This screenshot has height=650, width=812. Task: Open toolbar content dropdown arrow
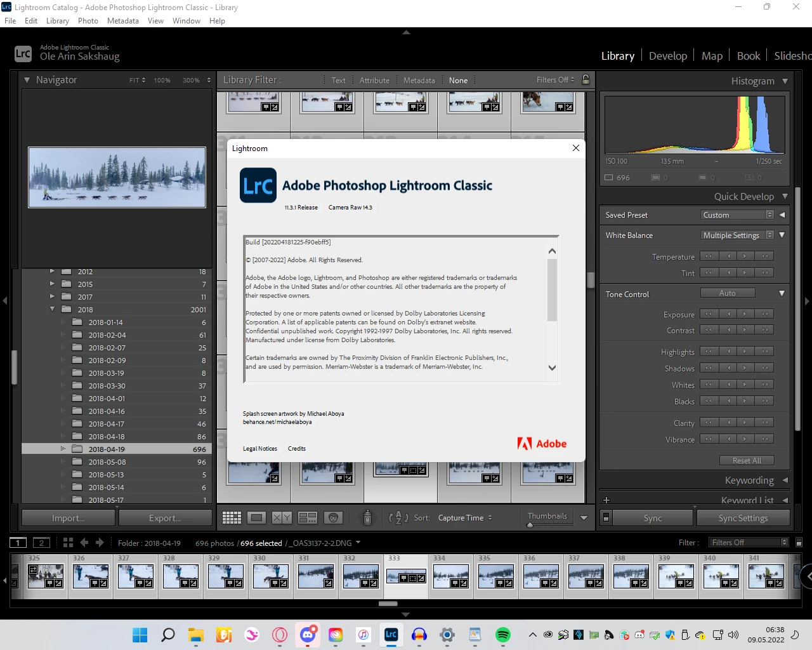[x=584, y=518]
